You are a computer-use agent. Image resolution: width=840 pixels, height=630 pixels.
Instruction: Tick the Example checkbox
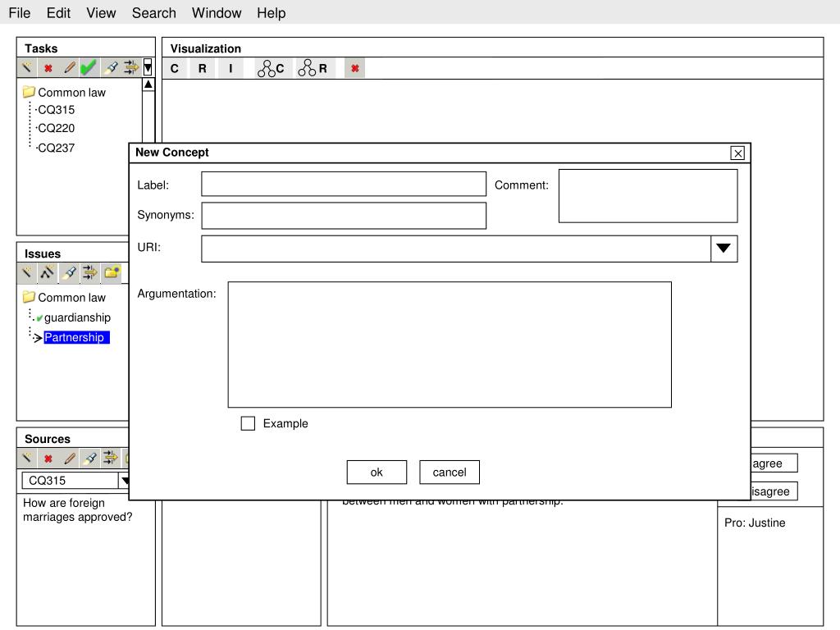pyautogui.click(x=248, y=423)
